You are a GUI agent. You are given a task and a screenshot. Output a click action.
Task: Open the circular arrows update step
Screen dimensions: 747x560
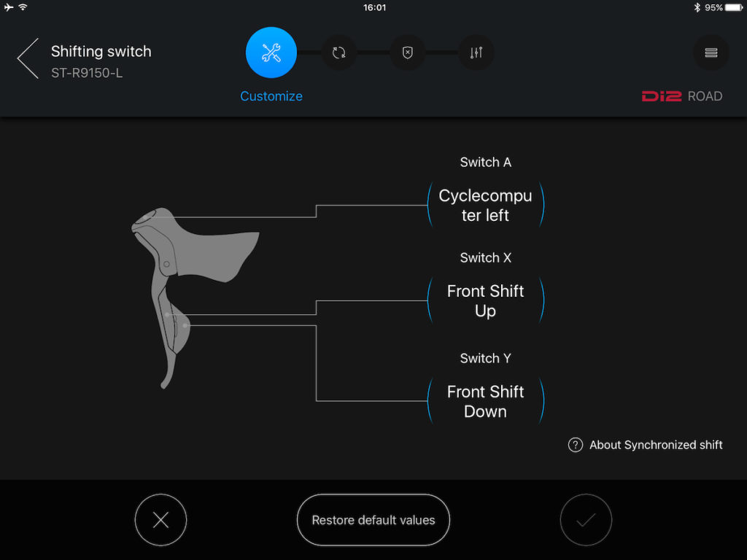338,52
